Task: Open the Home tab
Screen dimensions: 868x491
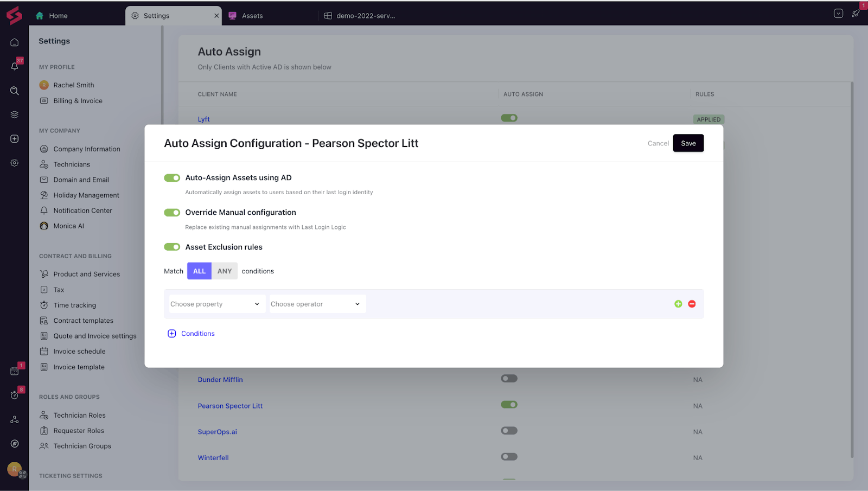Action: coord(58,16)
